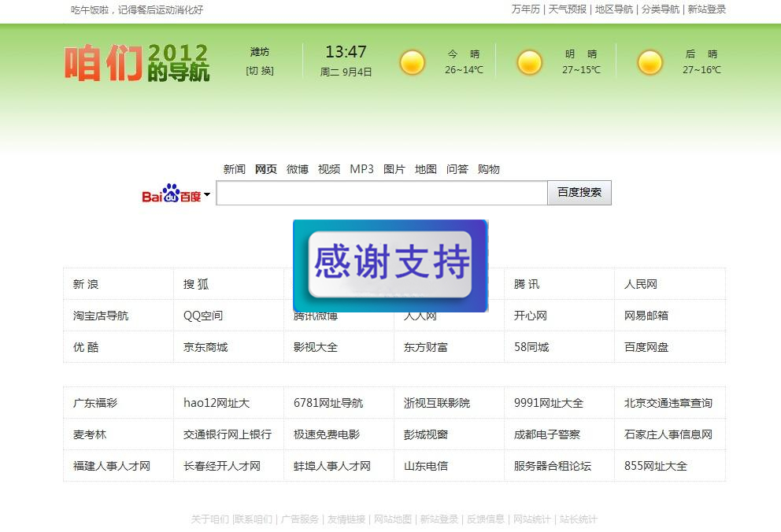Click the 广告服务 footer link
This screenshot has height=532, width=781.
(x=299, y=519)
